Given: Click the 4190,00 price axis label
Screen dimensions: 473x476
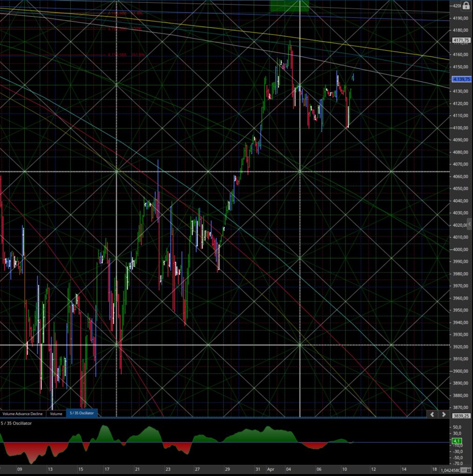Looking at the screenshot, I should coord(460,18).
